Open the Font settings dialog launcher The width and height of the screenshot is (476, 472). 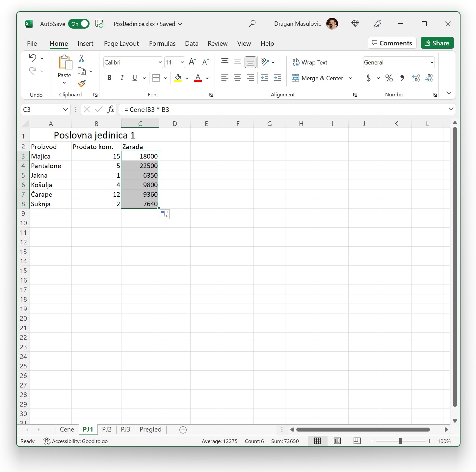(211, 95)
